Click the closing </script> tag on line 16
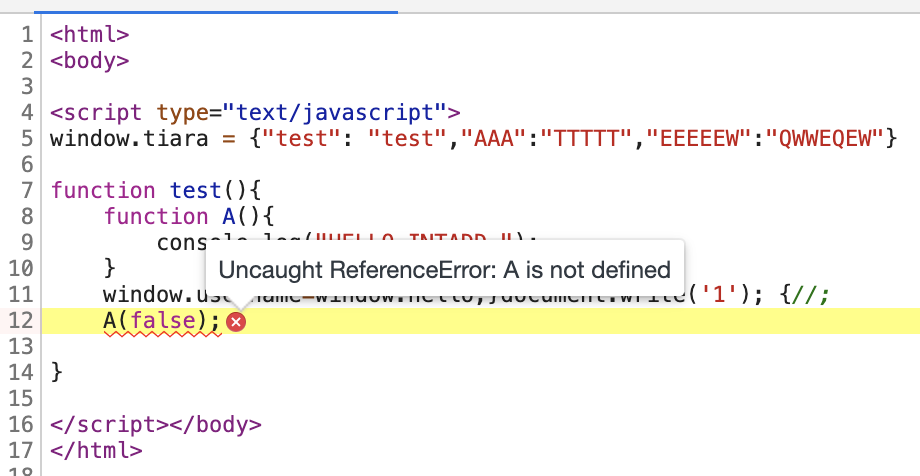 coord(110,424)
